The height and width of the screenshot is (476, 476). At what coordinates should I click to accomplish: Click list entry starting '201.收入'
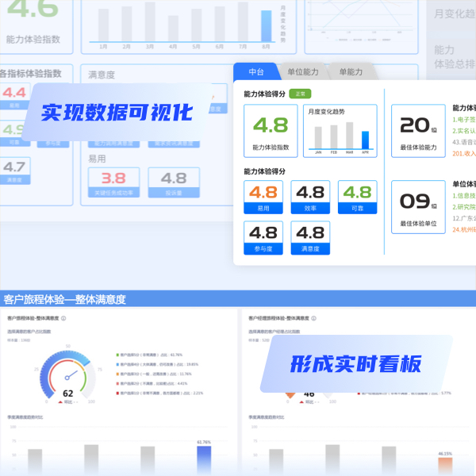click(x=464, y=154)
